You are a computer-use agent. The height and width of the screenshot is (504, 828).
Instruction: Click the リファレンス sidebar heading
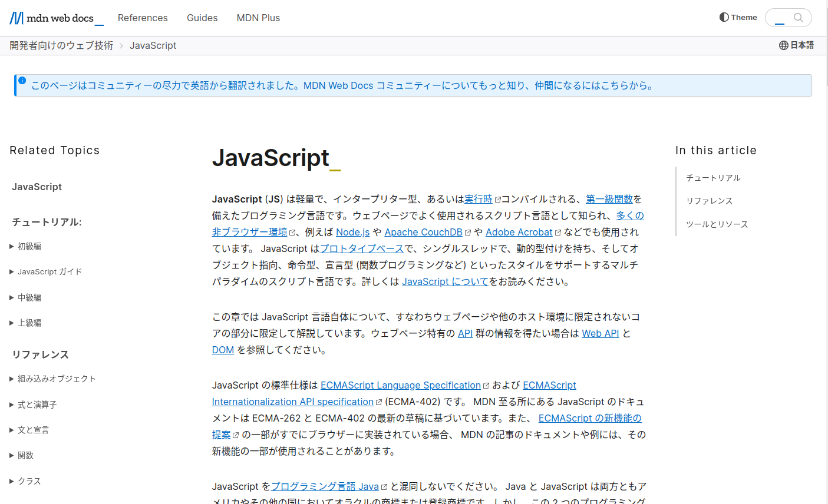[x=41, y=354]
